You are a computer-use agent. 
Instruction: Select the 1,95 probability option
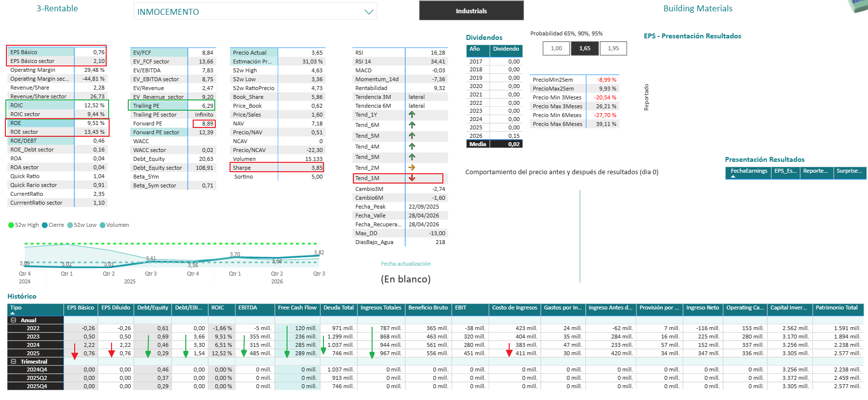[613, 48]
